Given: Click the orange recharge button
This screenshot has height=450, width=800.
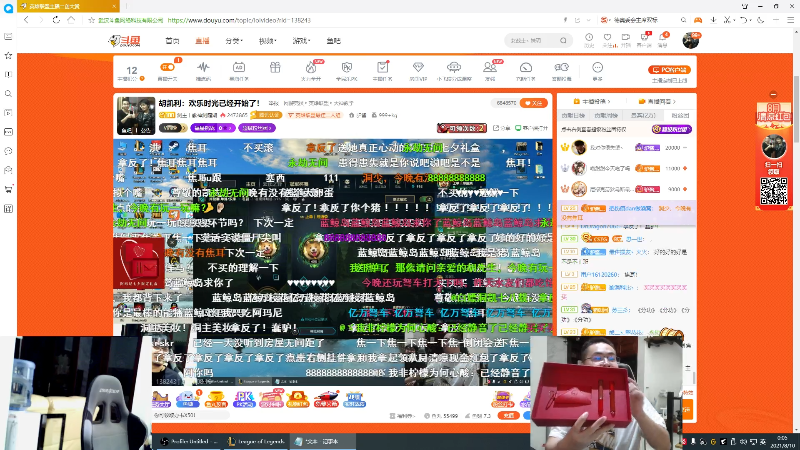Looking at the screenshot, I should pyautogui.click(x=508, y=415).
